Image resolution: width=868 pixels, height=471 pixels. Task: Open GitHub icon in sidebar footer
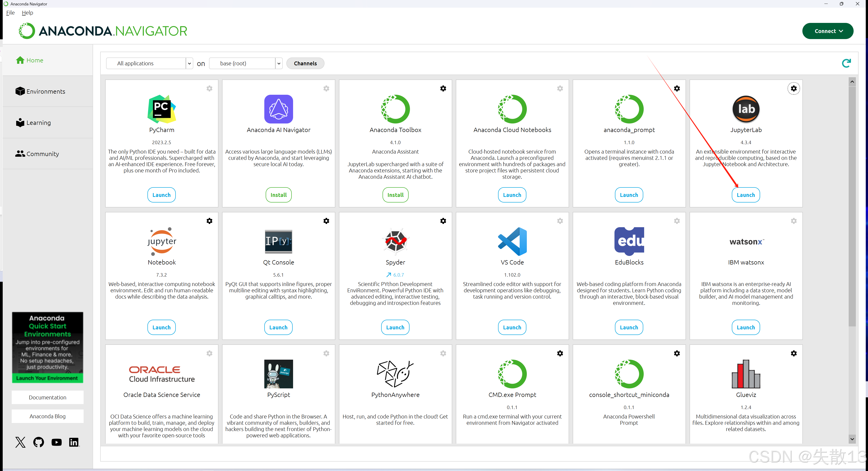tap(38, 442)
